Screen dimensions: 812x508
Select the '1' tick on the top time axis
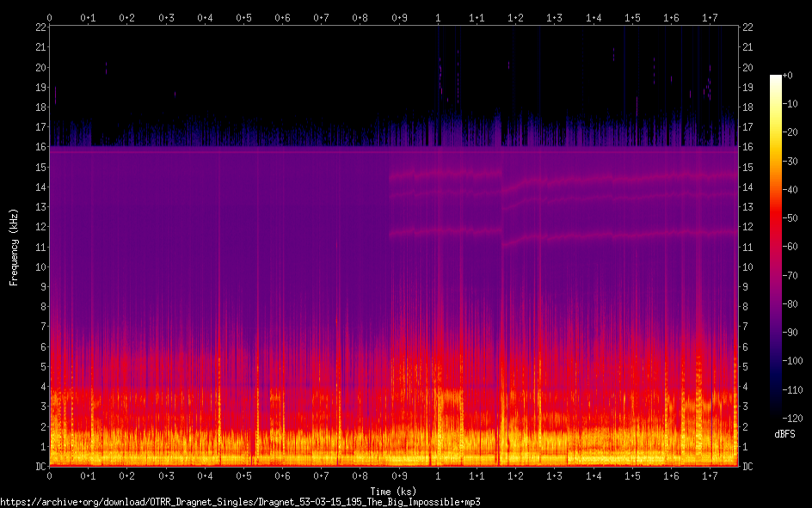439,17
